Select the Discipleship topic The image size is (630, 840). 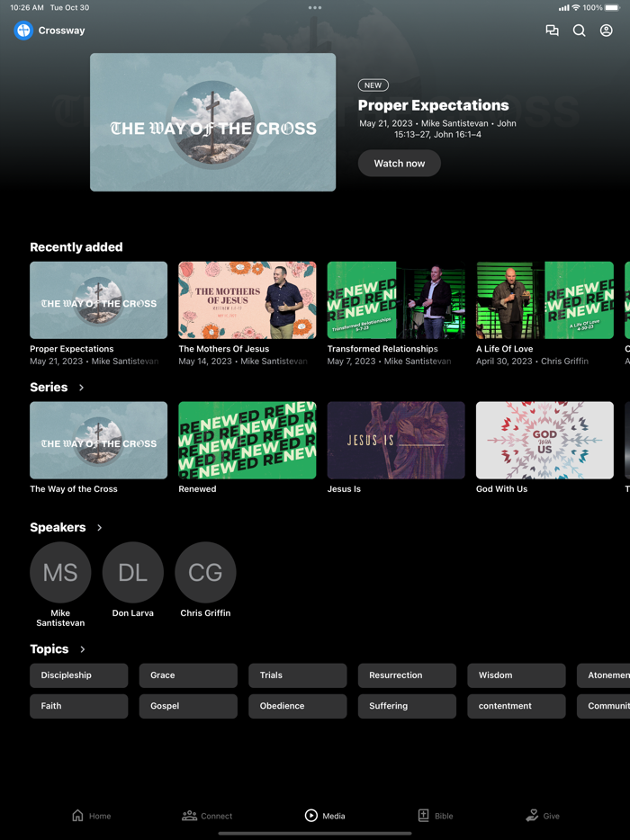coord(79,675)
